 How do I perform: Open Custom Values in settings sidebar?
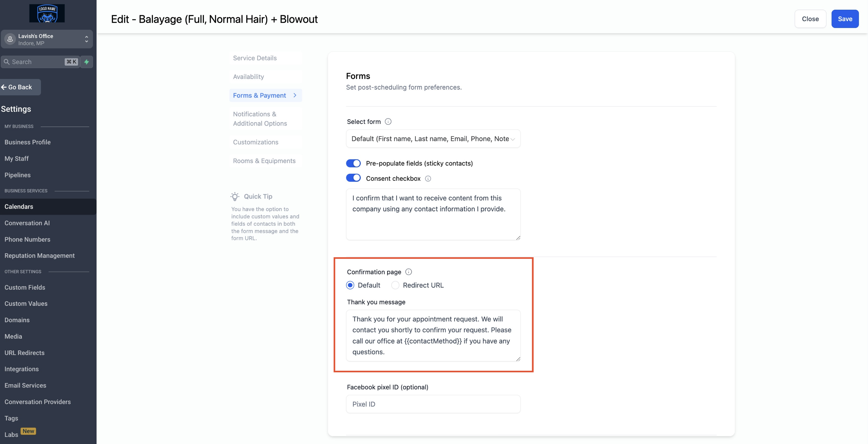[x=26, y=303]
